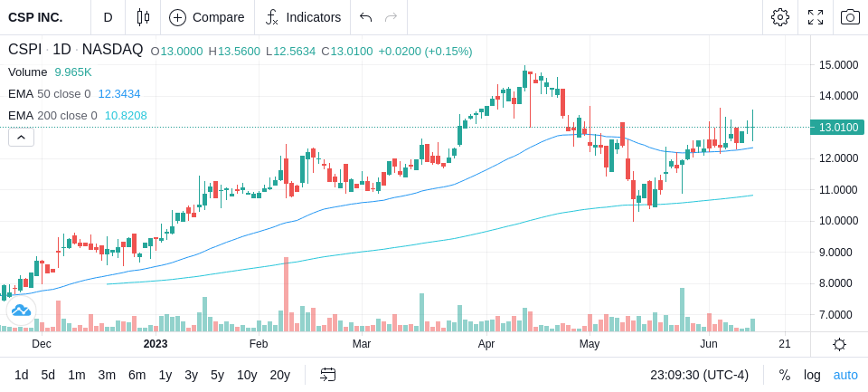Open the go to date calendar
The image size is (868, 392).
point(327,375)
